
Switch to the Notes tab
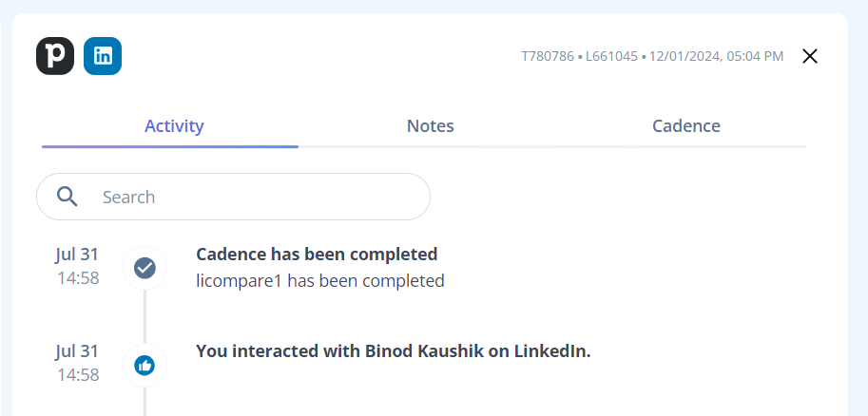(430, 126)
